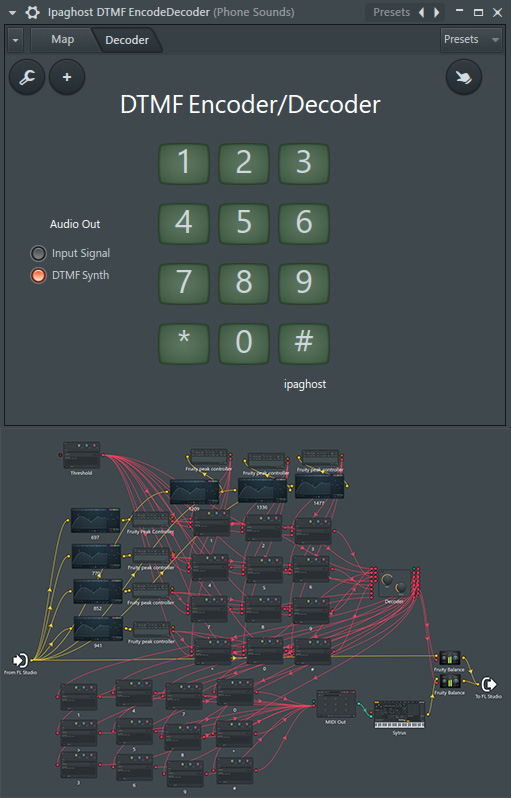Open the Presets dropdown in Patcher toolbar

pyautogui.click(x=471, y=40)
